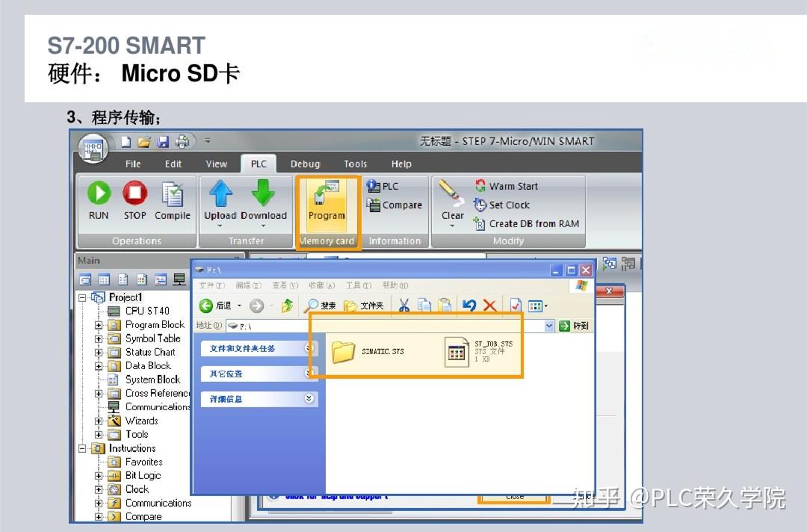
Task: Collapse the Project1 tree node
Action: (x=82, y=297)
